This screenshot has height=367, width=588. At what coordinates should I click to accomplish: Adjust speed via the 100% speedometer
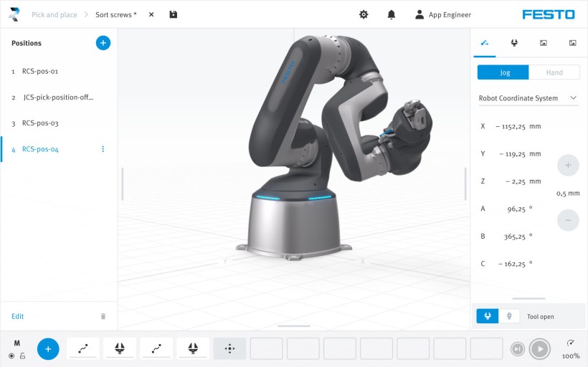570,349
